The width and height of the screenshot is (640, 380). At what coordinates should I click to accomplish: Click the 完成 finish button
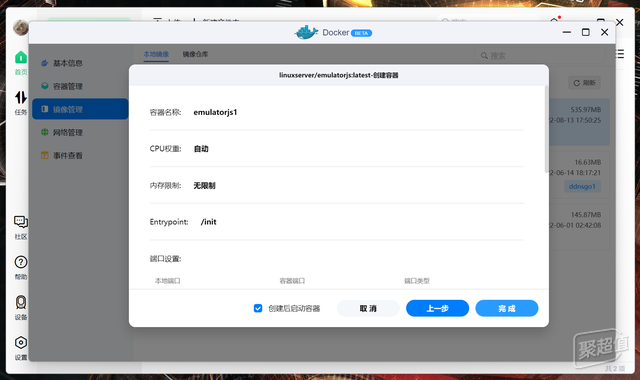click(x=507, y=308)
